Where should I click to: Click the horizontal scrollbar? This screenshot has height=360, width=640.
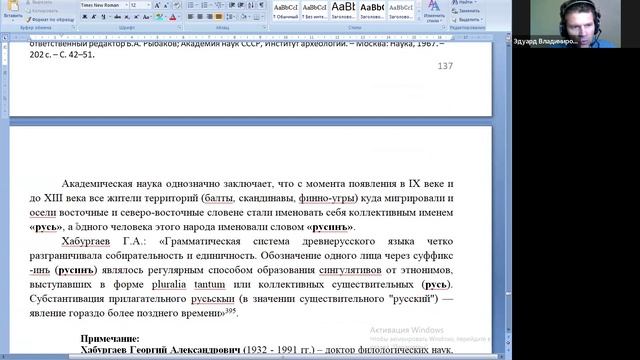click(x=253, y=357)
